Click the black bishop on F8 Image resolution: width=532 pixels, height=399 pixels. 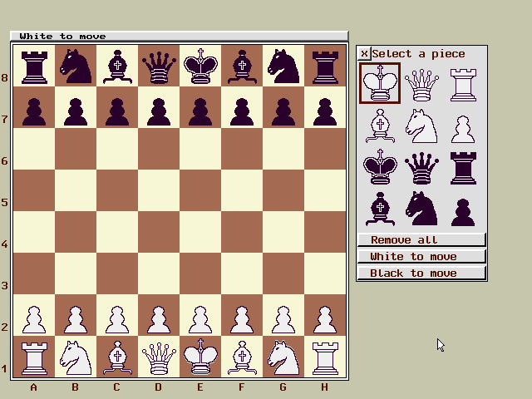tap(242, 66)
